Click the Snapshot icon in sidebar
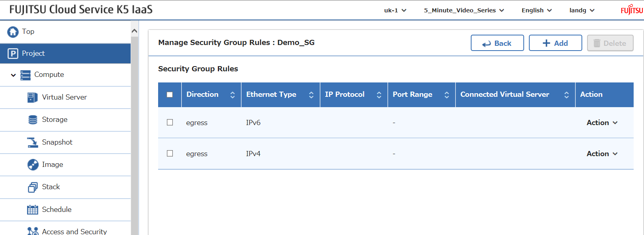 click(32, 142)
